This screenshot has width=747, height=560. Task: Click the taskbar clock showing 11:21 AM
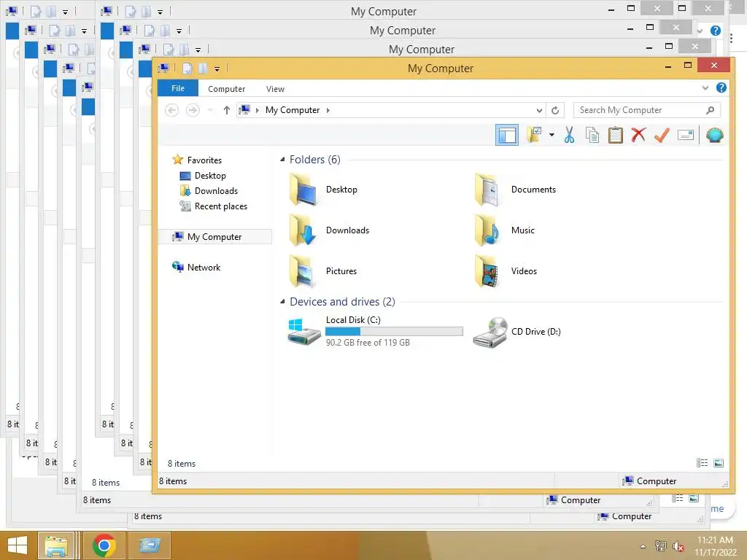coord(715,545)
